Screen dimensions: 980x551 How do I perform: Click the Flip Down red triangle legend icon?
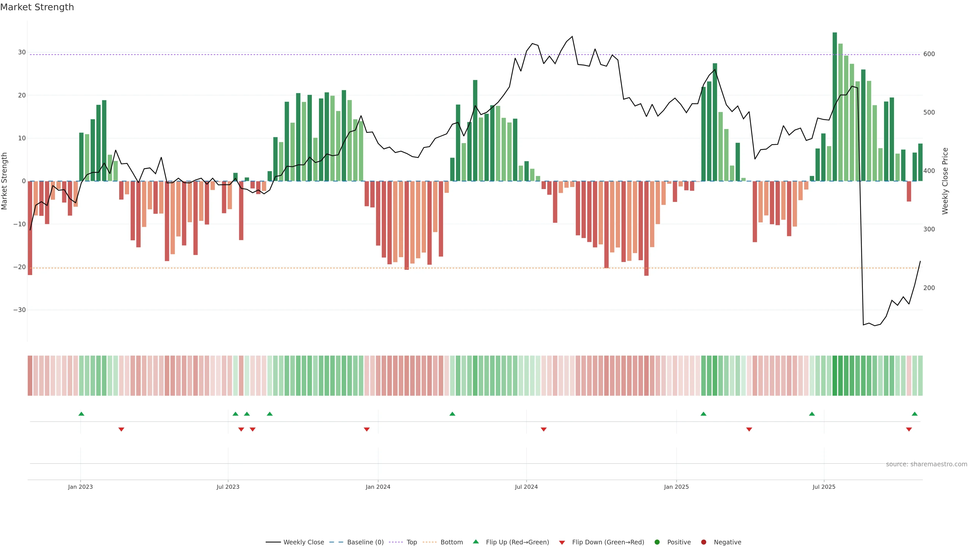click(x=562, y=542)
